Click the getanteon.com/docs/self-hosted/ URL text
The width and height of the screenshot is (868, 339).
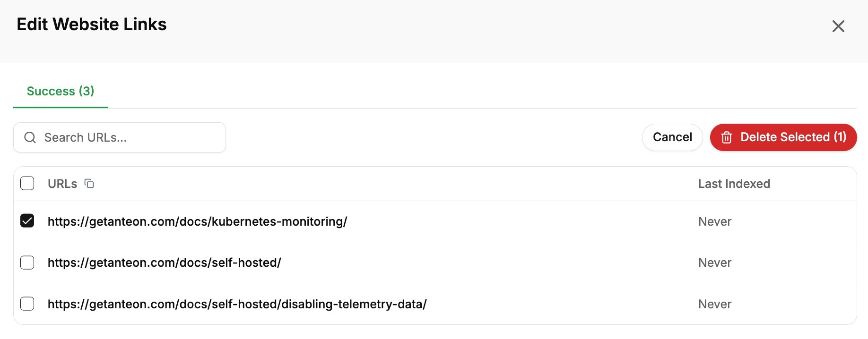tap(165, 263)
